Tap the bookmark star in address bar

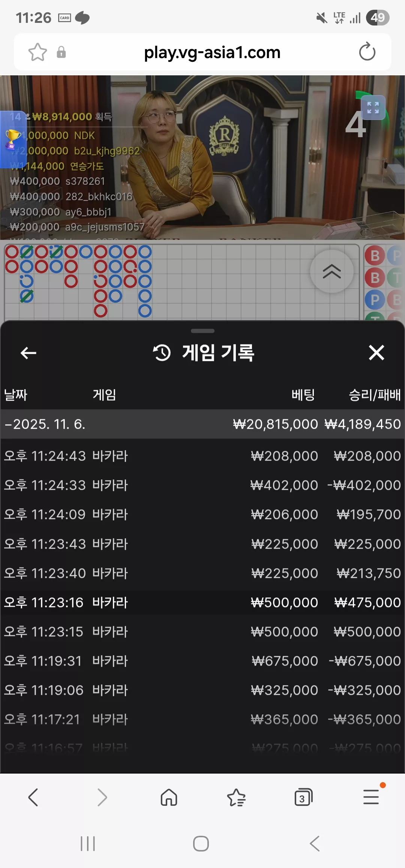pos(37,52)
